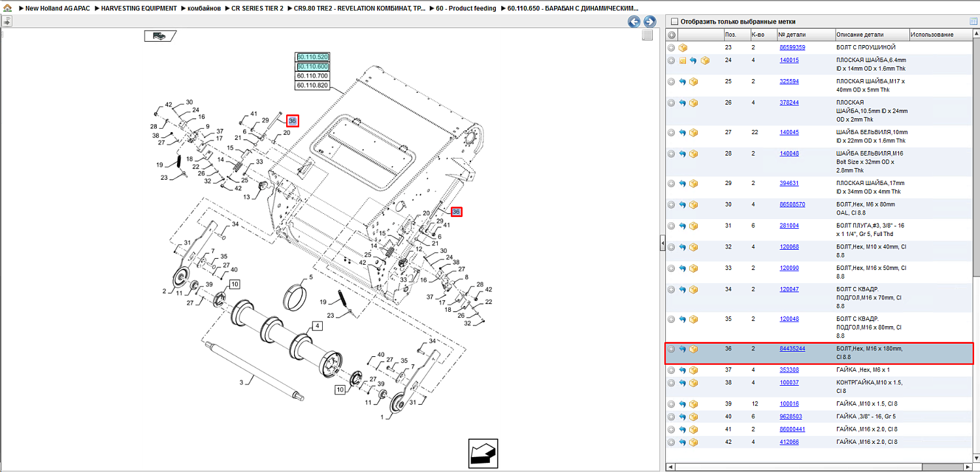Open 'New Holland AG APAC' breadcrumb

57,8
